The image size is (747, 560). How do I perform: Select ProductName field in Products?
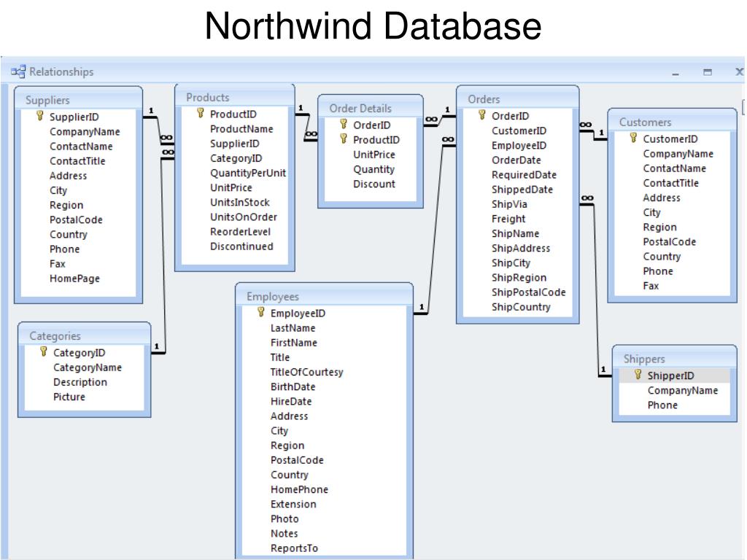(241, 129)
